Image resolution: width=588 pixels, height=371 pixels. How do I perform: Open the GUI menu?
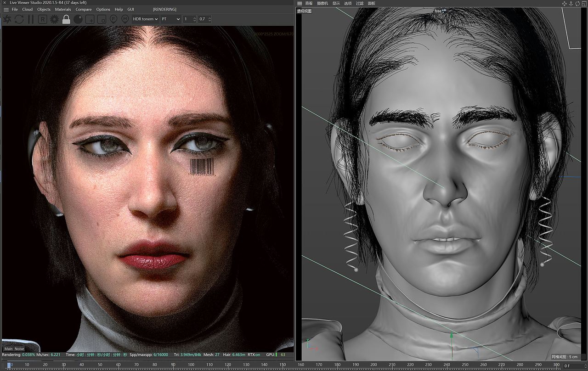131,9
